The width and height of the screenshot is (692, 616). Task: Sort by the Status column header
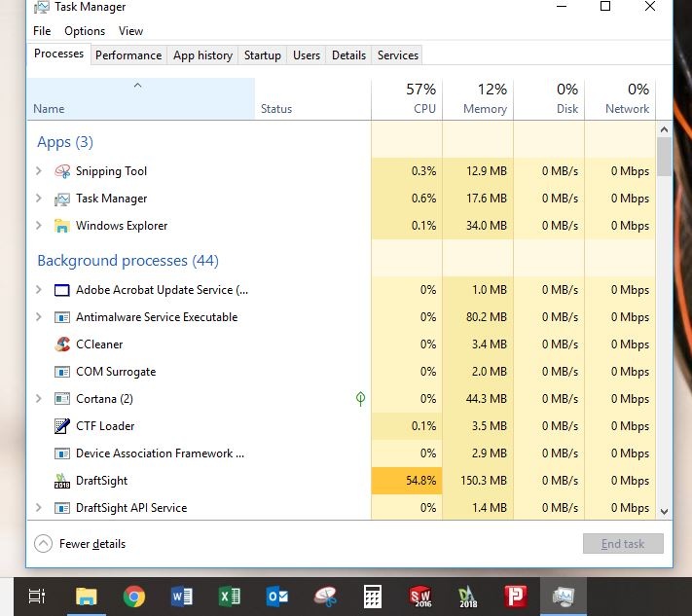tap(312, 99)
